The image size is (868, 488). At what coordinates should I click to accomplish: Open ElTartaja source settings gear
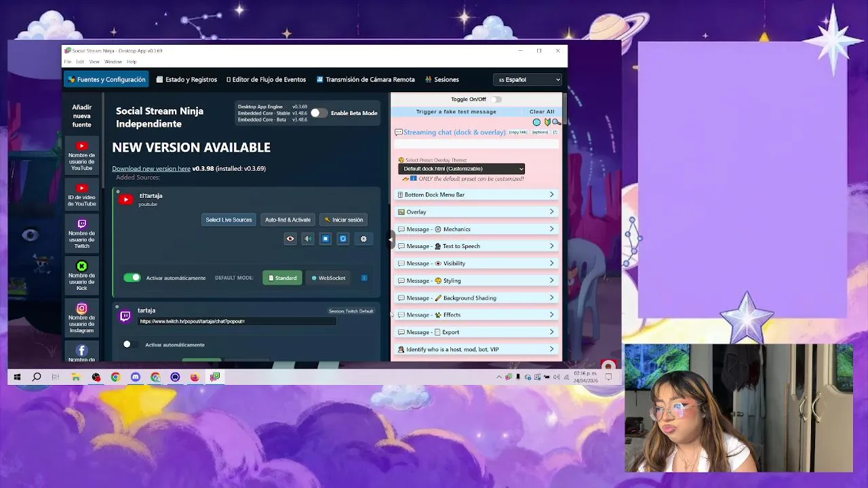363,239
